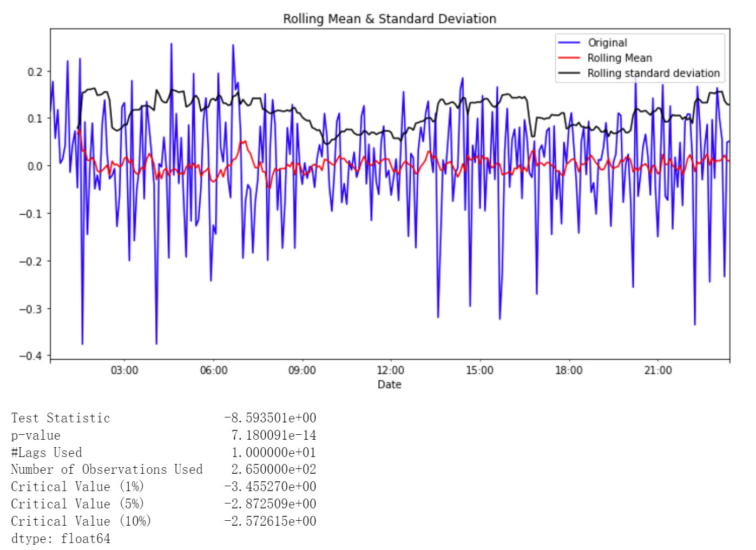
Task: Click the 'Critical Value (1%)' label
Action: point(77,487)
